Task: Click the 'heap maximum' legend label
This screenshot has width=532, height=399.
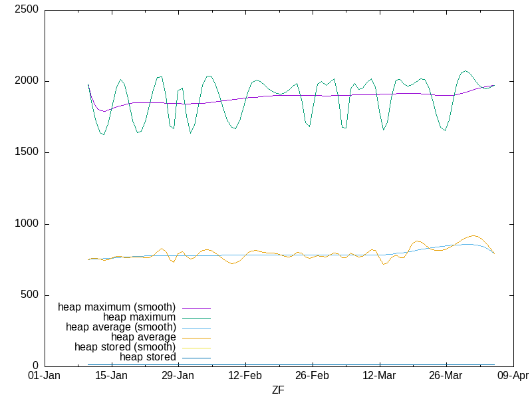Action: tap(139, 317)
